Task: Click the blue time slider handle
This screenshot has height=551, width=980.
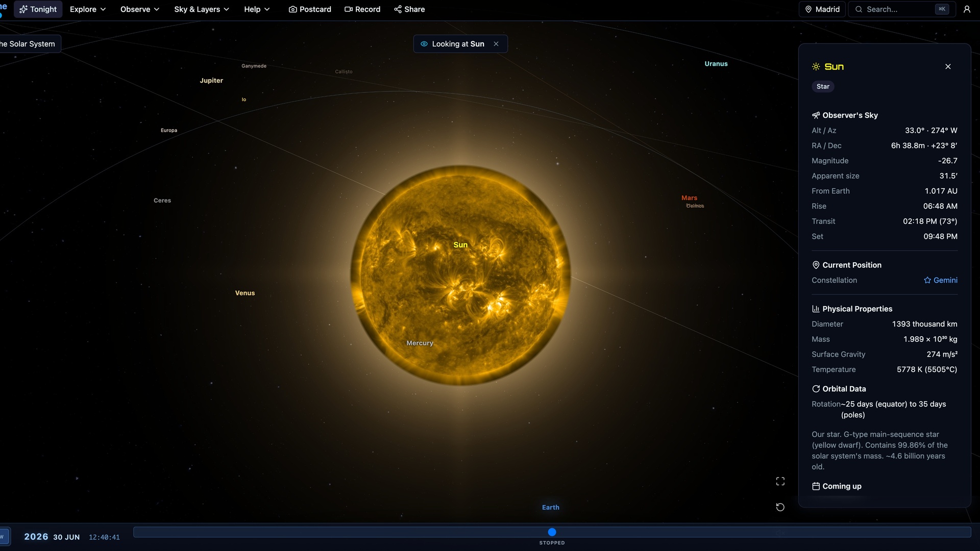Action: pos(552,532)
